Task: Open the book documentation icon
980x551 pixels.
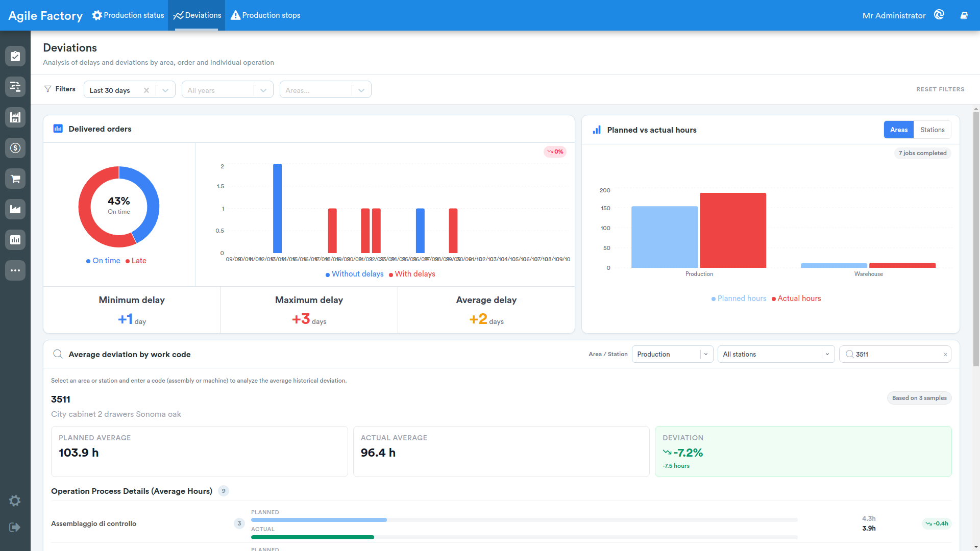Action: tap(964, 15)
